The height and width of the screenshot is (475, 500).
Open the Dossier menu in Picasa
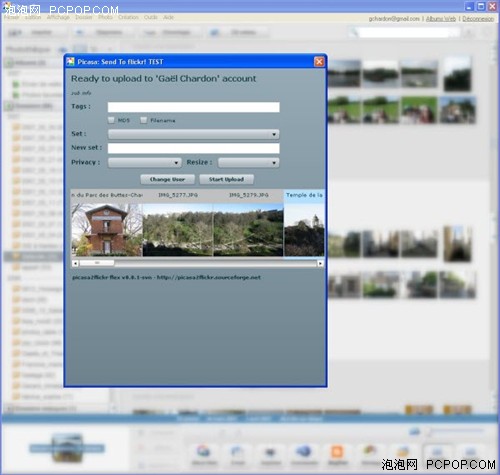click(x=84, y=17)
